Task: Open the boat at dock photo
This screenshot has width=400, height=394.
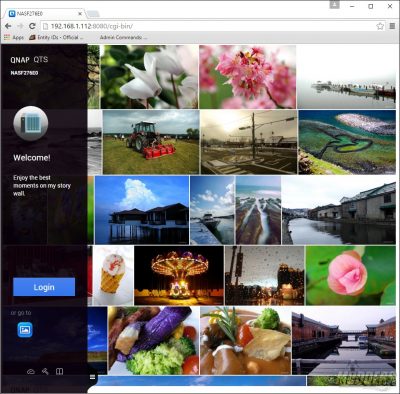Action: coord(212,210)
